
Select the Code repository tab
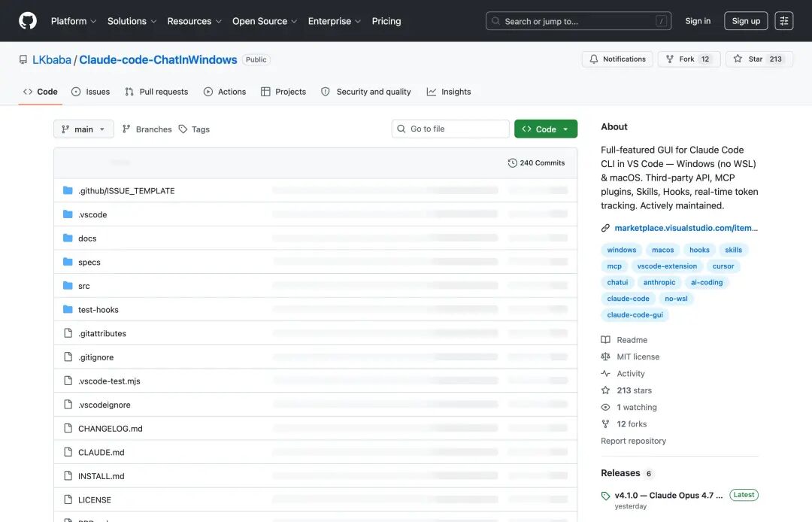[x=41, y=92]
